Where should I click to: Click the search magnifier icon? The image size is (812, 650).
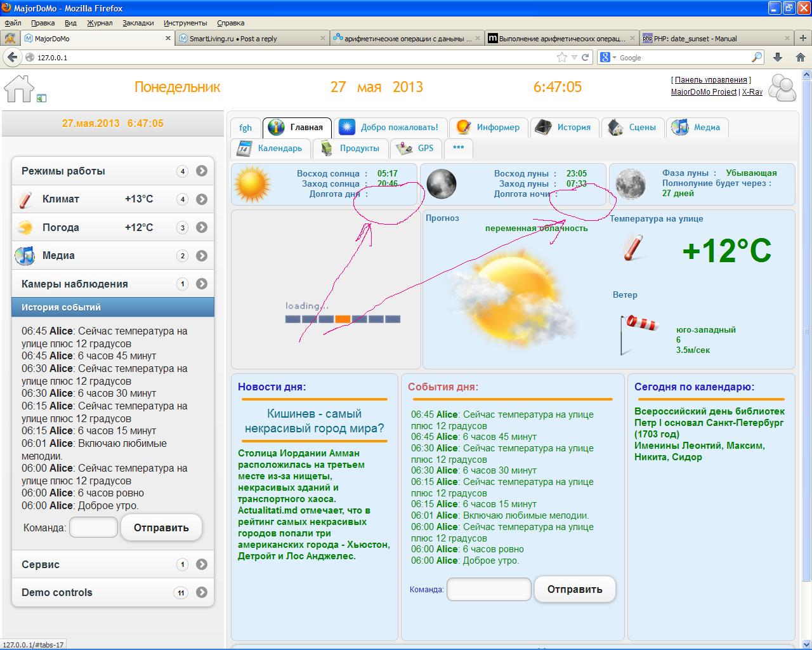(756, 57)
